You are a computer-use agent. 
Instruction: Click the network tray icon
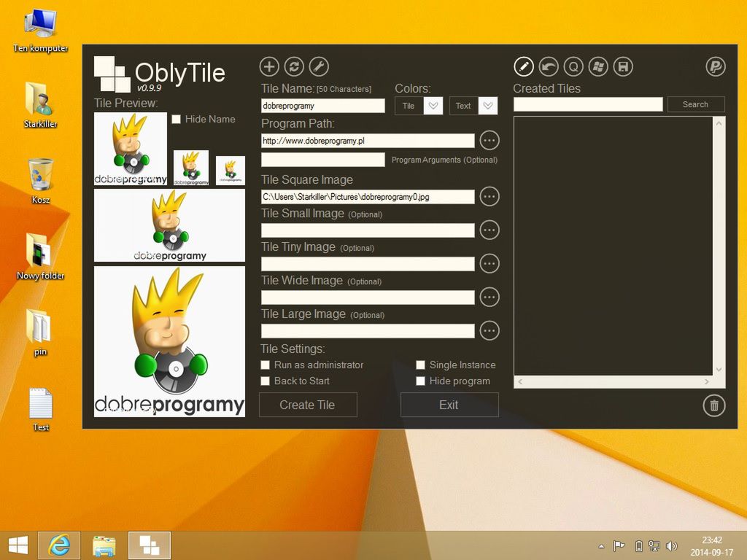coord(654,546)
